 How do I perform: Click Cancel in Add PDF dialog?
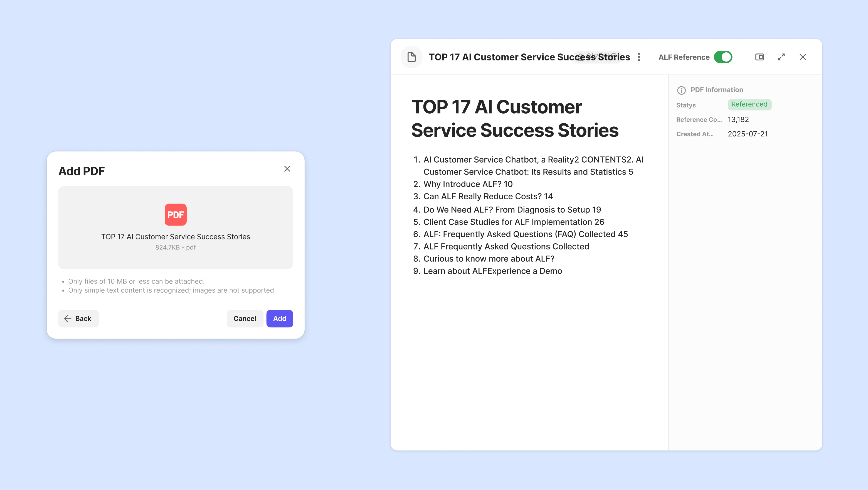click(x=245, y=318)
